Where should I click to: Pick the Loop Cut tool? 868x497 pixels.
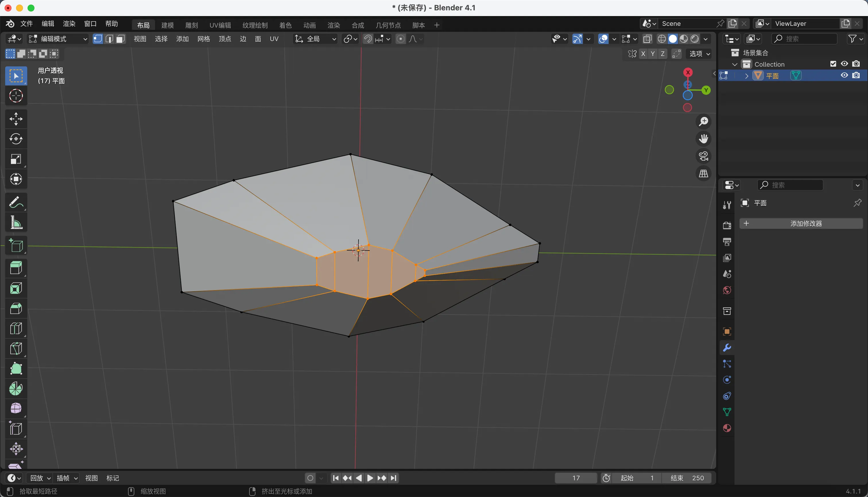[16, 328]
